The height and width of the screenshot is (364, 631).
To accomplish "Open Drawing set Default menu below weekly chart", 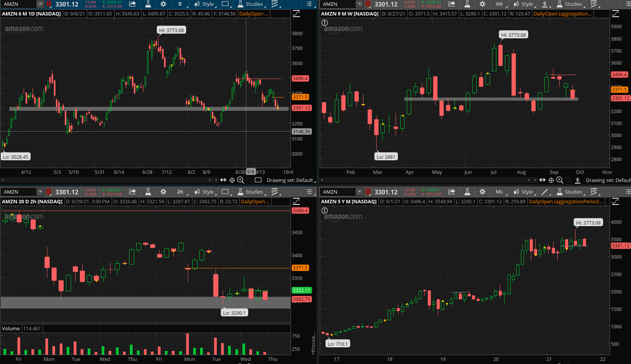I will pos(608,180).
